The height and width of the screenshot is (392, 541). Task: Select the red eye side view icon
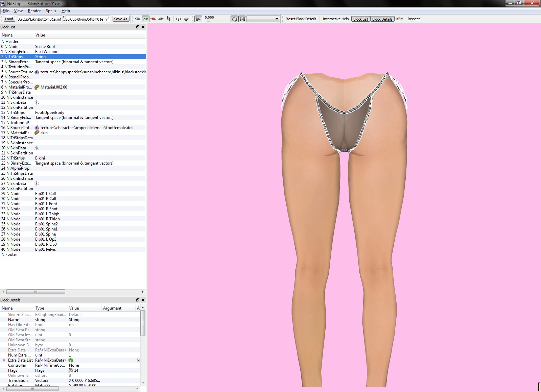click(x=153, y=19)
